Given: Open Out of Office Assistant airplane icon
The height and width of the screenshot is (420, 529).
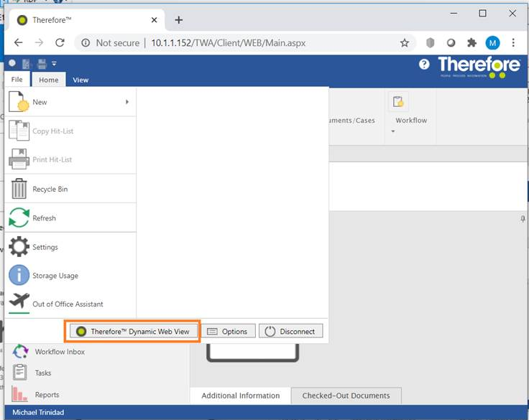Looking at the screenshot, I should tap(19, 302).
